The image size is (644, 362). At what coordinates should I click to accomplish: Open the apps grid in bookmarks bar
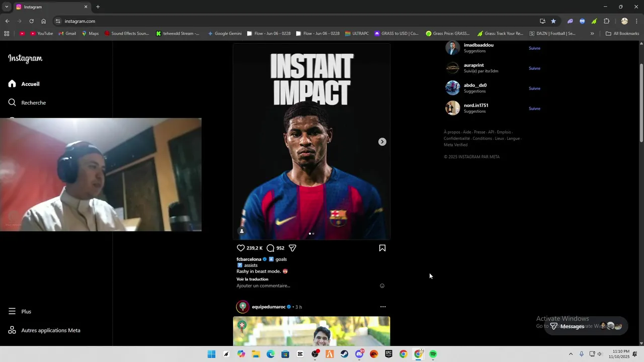[x=7, y=34]
